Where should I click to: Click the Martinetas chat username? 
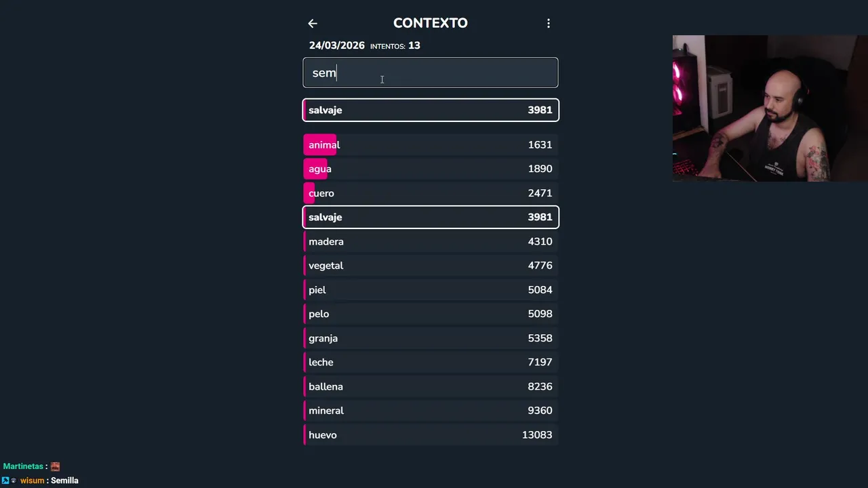(x=23, y=466)
